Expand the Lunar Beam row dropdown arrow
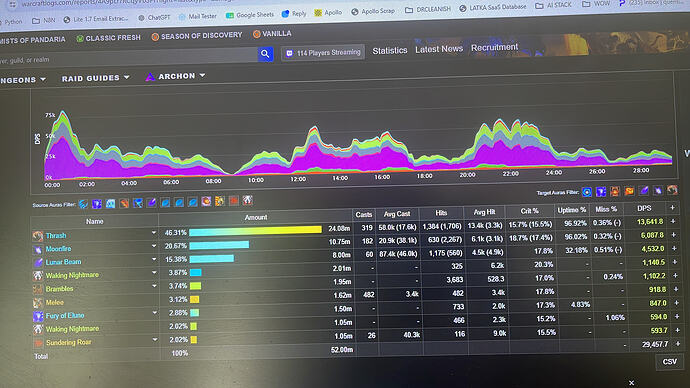 click(154, 259)
